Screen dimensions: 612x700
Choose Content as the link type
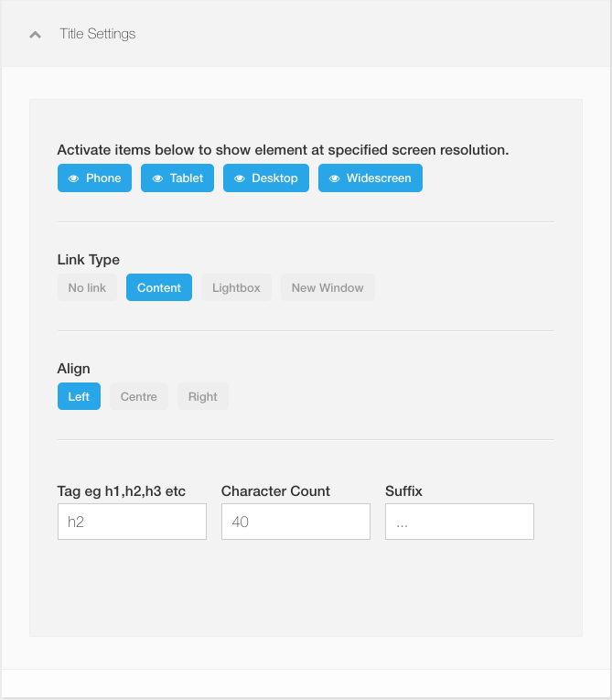click(159, 287)
